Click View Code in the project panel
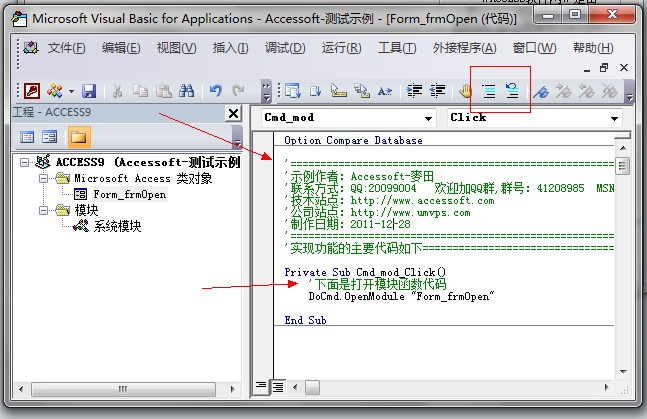 click(x=27, y=137)
